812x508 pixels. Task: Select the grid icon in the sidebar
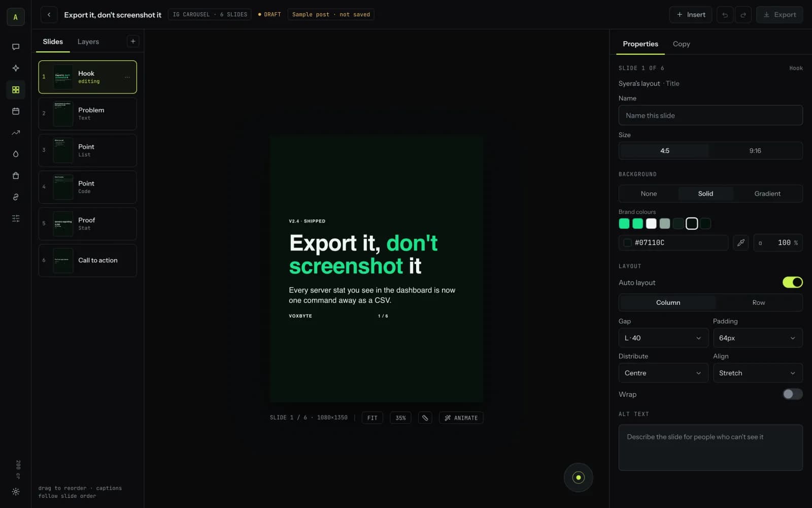[16, 90]
